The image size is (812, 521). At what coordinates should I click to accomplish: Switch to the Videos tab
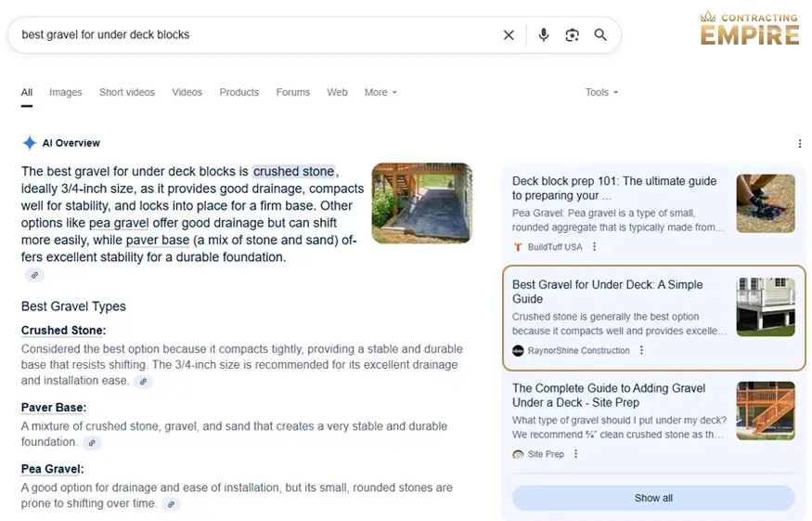pyautogui.click(x=187, y=92)
